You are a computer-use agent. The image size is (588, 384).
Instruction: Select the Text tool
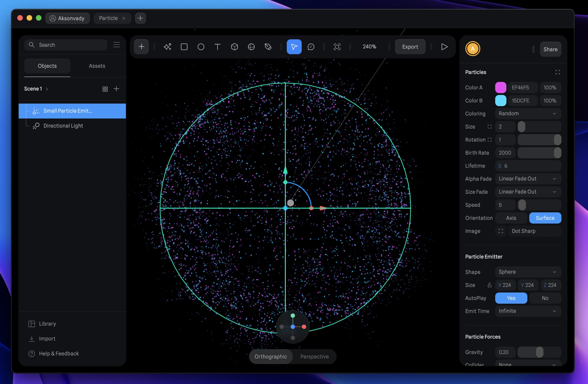(217, 47)
